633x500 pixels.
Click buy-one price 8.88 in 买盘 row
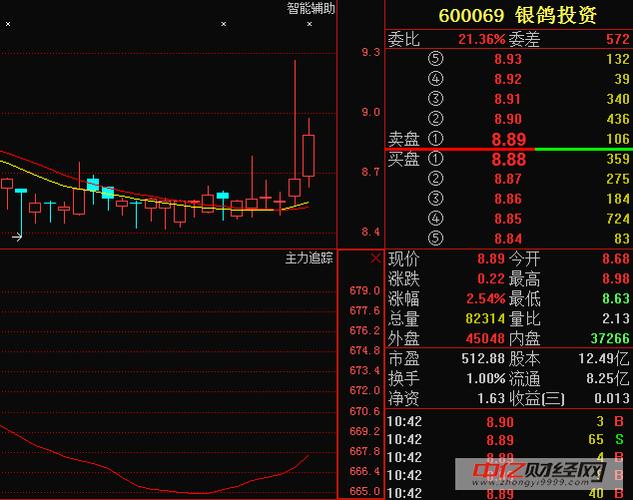pyautogui.click(x=509, y=159)
